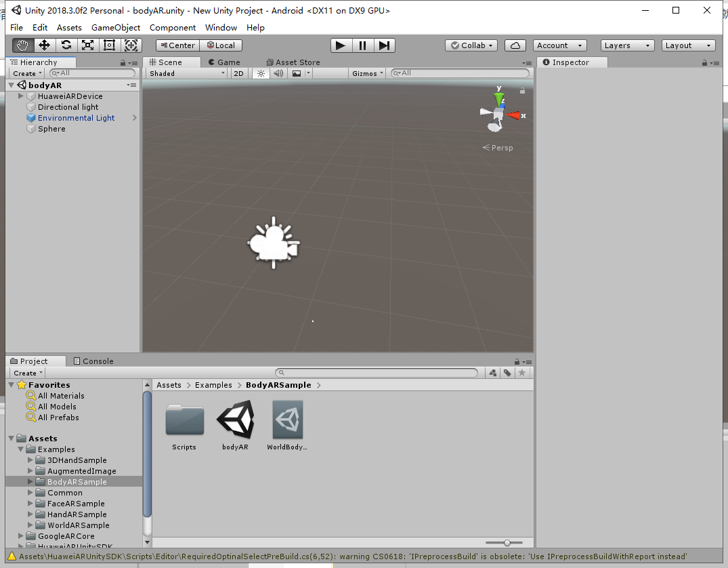
Task: Select the Move tool
Action: [44, 45]
